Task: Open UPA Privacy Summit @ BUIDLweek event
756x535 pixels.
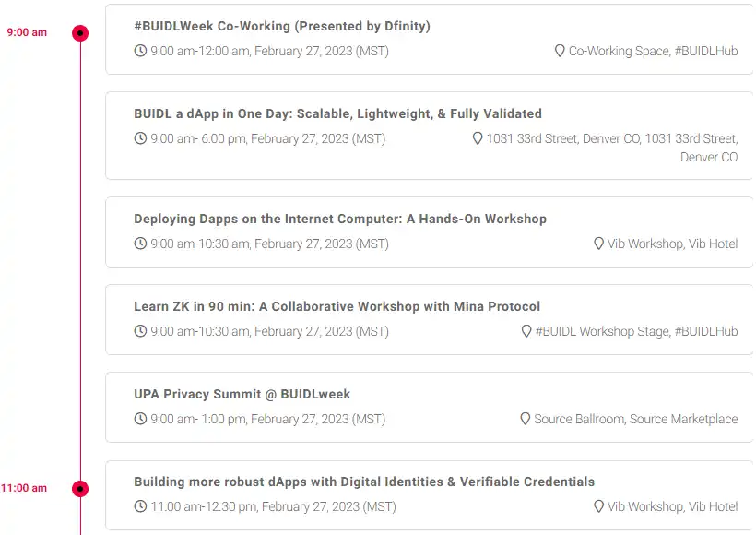Action: [242, 394]
